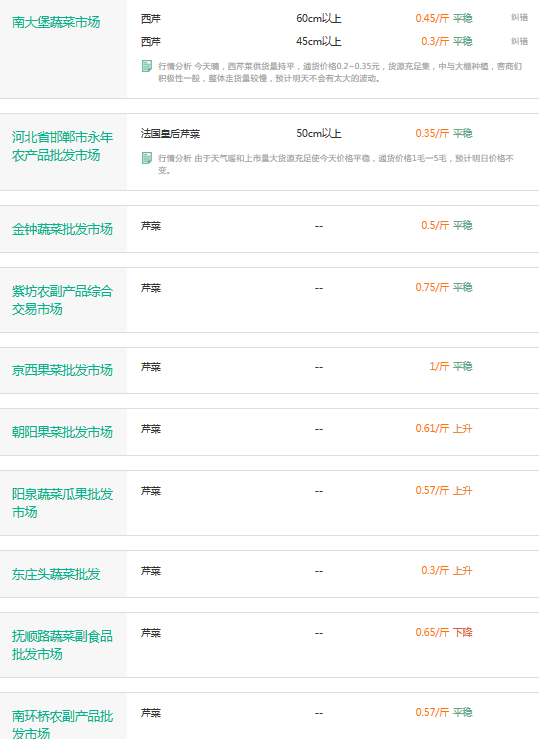Viewport: 539px width, 739px height.
Task: Open the 朝阳果菜批发市场 link
Action: click(62, 432)
